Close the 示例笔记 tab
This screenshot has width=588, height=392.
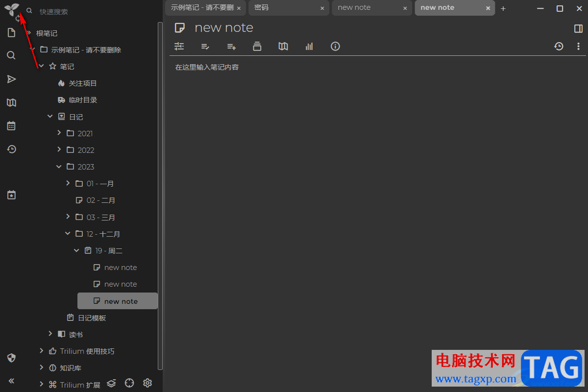coord(239,8)
